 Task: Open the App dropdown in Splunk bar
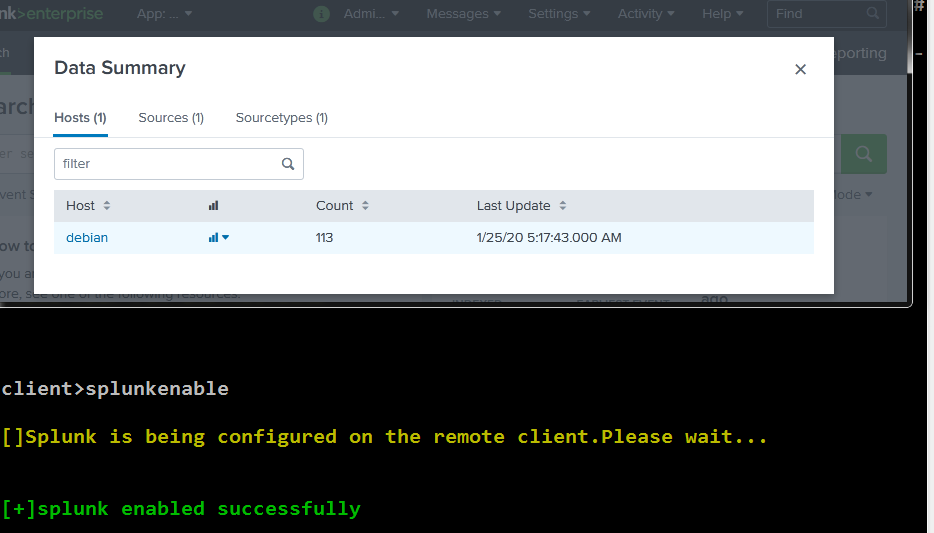[x=164, y=14]
